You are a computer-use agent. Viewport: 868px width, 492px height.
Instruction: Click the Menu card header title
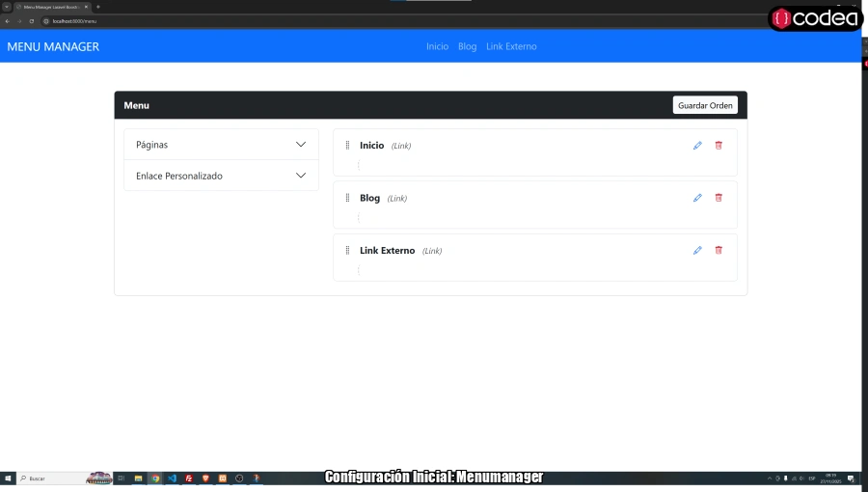pos(136,105)
